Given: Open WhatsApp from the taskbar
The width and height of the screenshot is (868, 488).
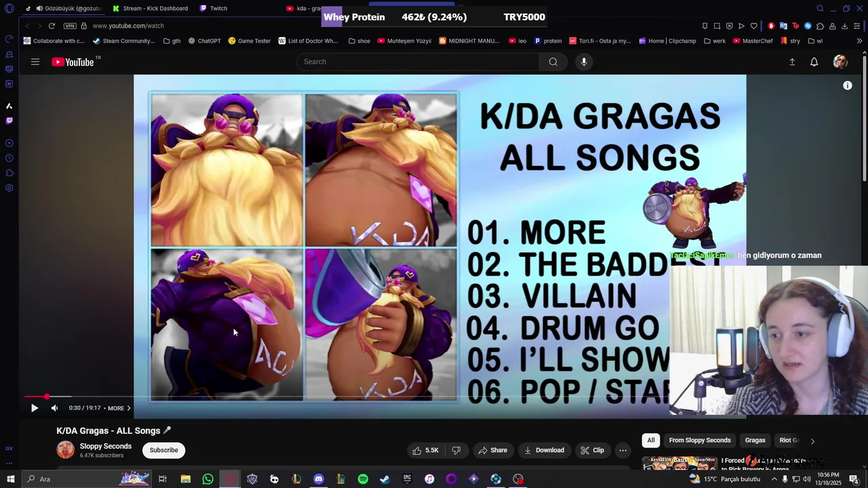Looking at the screenshot, I should pos(208,479).
